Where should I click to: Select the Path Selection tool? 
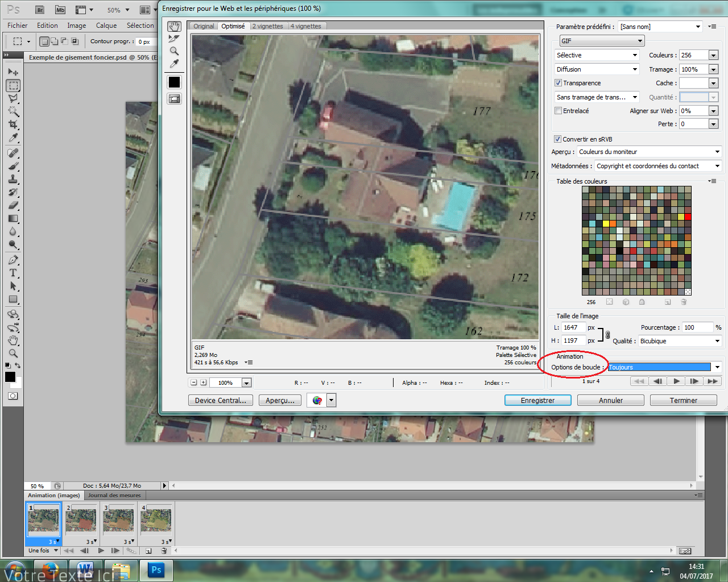(13, 286)
